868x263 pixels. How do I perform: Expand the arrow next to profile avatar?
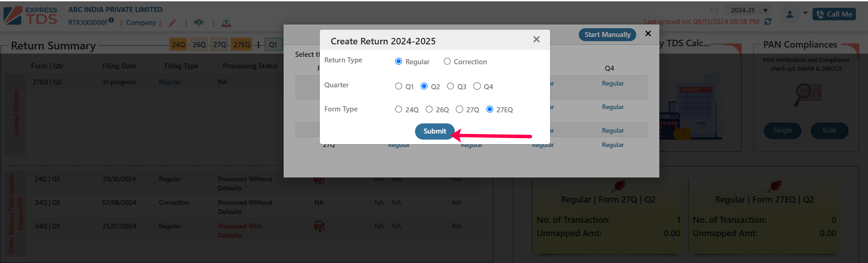pos(806,13)
